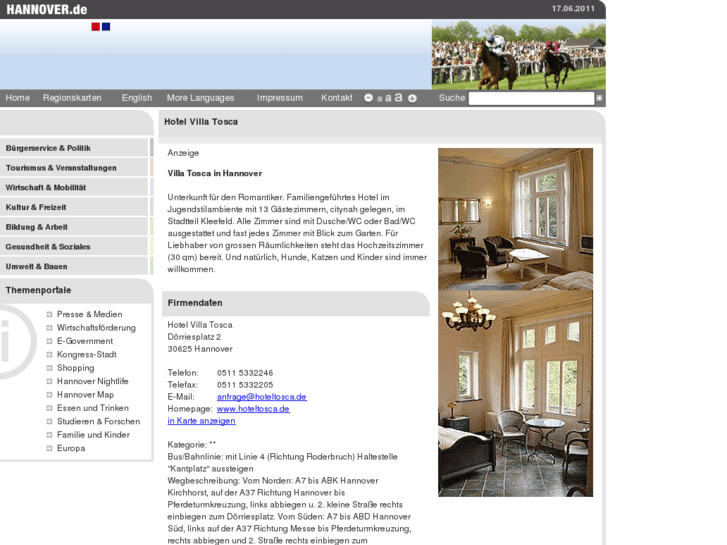Open Hannover Nightlife portal link
Screen dimensions: 727x545
tap(92, 381)
